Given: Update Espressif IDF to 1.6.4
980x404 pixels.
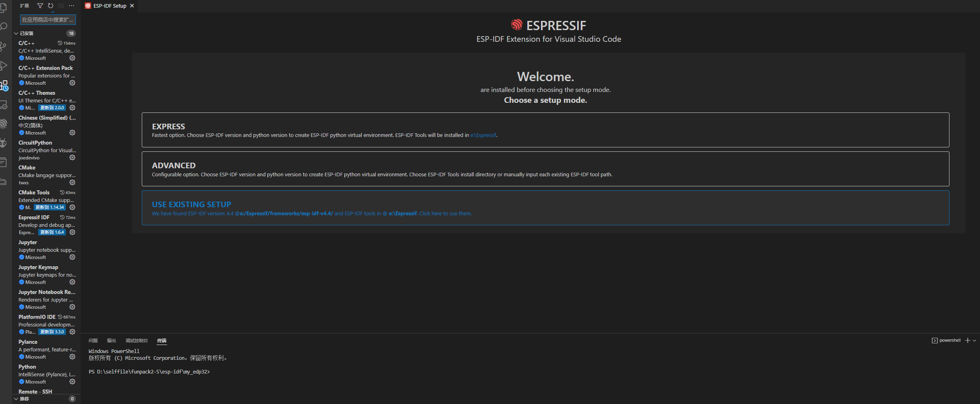Looking at the screenshot, I should tap(52, 232).
